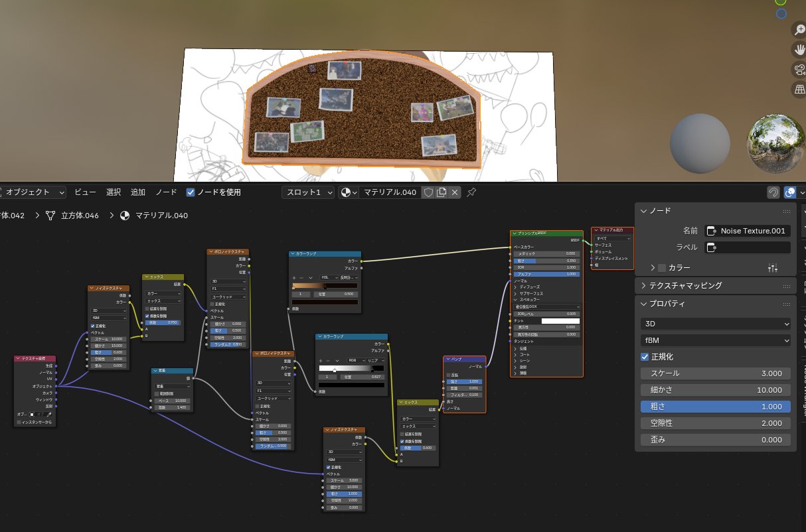Image resolution: width=806 pixels, height=532 pixels.
Task: Toggle the node snapping magnet icon
Action: pyautogui.click(x=773, y=192)
